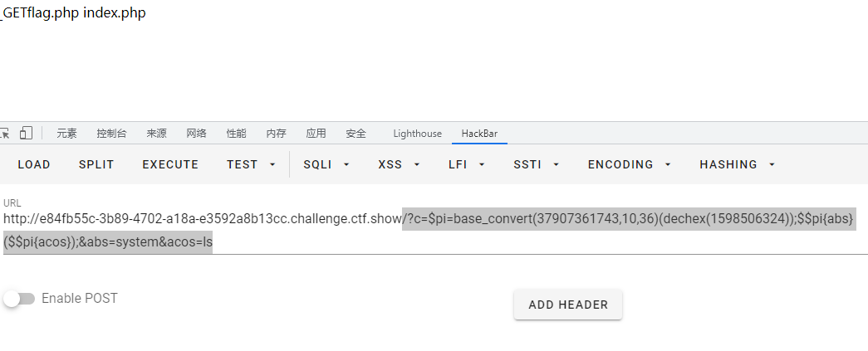Select the HackBar tab
This screenshot has height=351, width=868.
479,134
